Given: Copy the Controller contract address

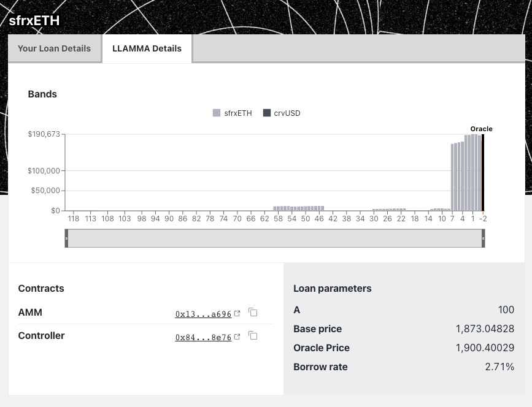Looking at the screenshot, I should tap(253, 335).
